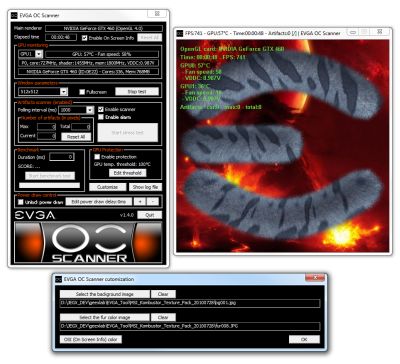This screenshot has height=364, width=400.
Task: Click the Current artifacts field
Action: (x=46, y=136)
